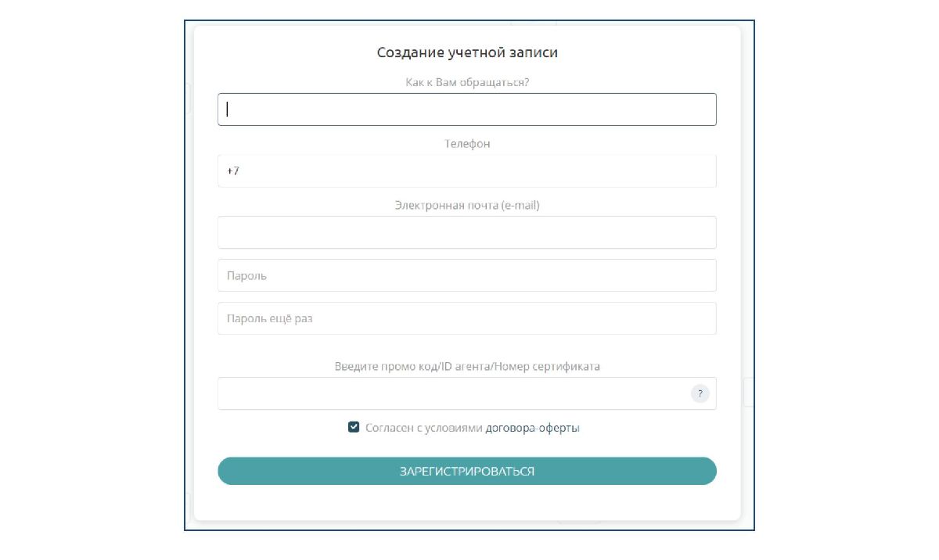939x560 pixels.
Task: Click the Телефон input field
Action: click(x=467, y=171)
